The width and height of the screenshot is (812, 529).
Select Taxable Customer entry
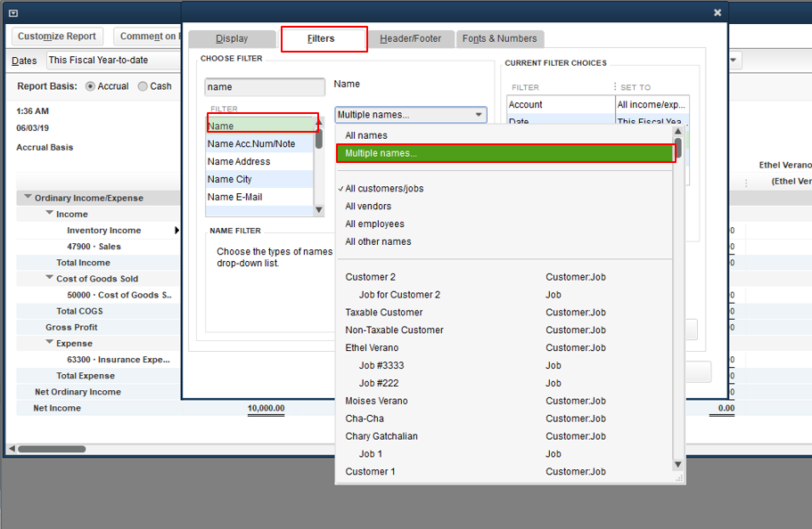point(504,312)
